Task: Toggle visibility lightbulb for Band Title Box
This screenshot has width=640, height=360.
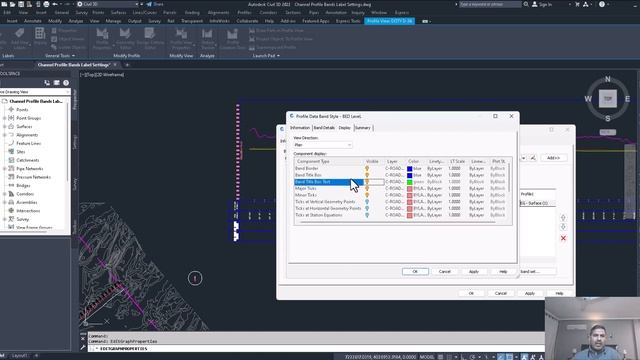Action: (x=367, y=175)
